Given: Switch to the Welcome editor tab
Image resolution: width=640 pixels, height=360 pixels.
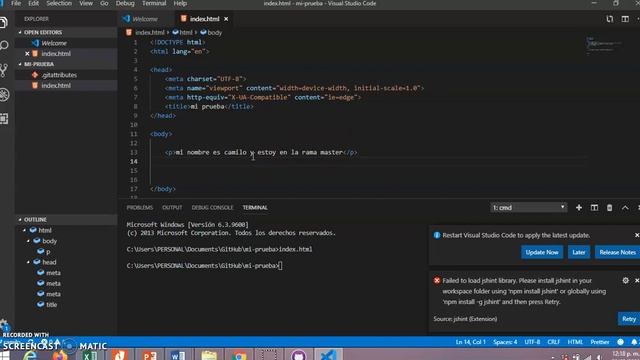Looking at the screenshot, I should (146, 19).
